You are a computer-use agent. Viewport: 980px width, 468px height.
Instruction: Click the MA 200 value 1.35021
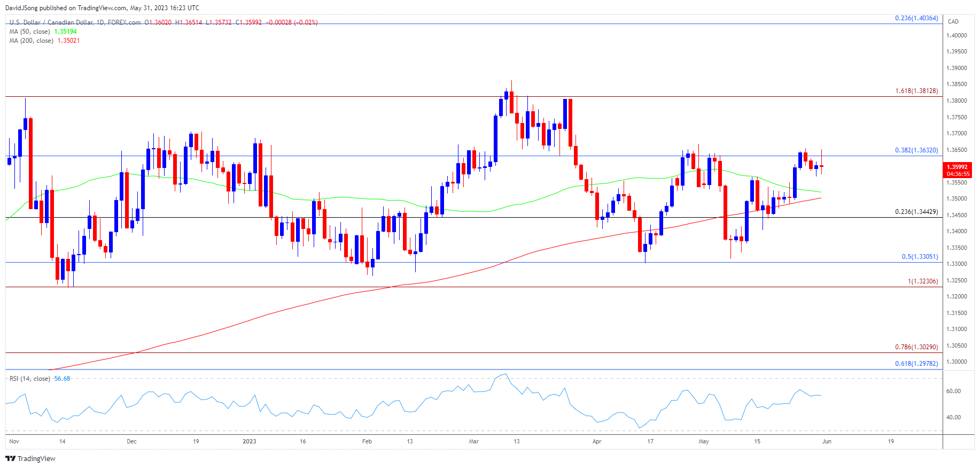(x=68, y=41)
